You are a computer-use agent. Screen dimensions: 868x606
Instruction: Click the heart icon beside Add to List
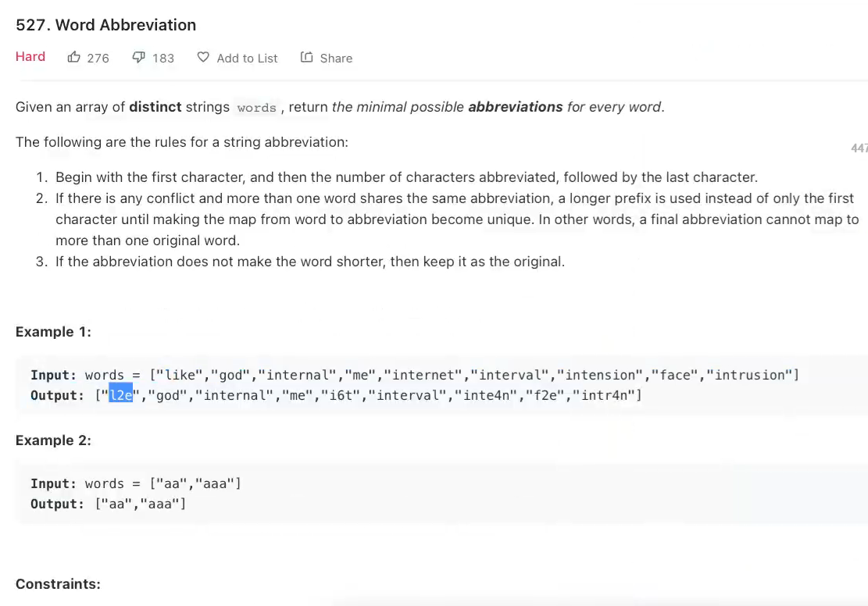click(x=203, y=57)
